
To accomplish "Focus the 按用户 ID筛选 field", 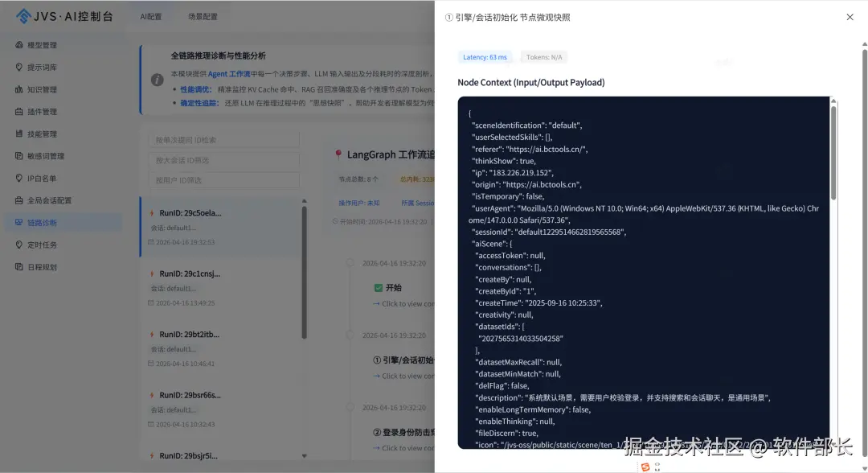I will [x=224, y=180].
